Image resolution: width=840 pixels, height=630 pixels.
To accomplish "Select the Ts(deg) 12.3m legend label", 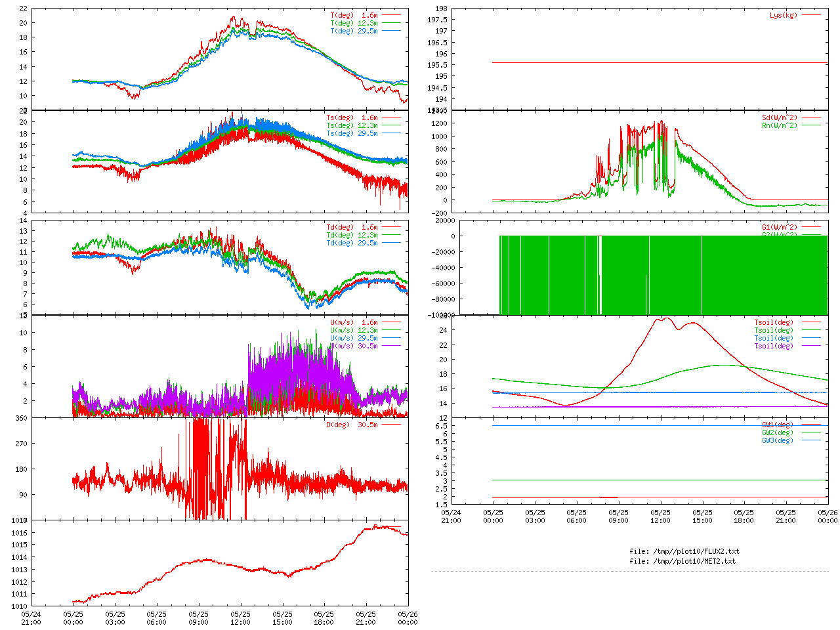I will (352, 126).
